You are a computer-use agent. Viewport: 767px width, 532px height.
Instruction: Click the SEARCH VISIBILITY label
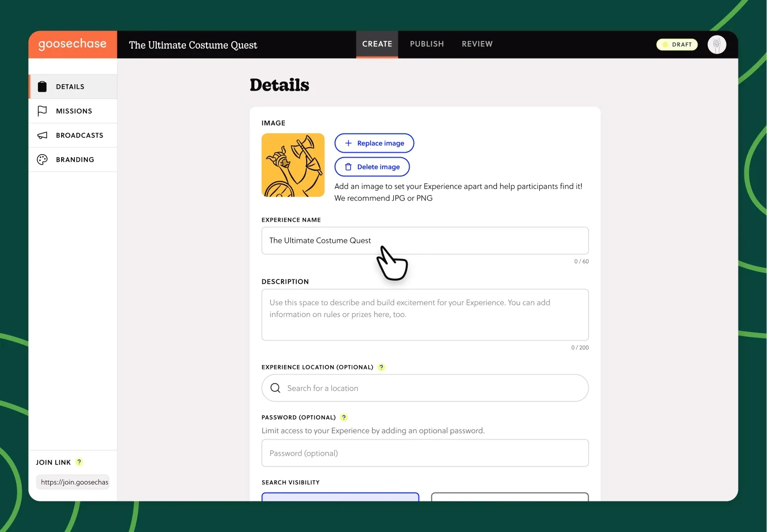pyautogui.click(x=290, y=482)
